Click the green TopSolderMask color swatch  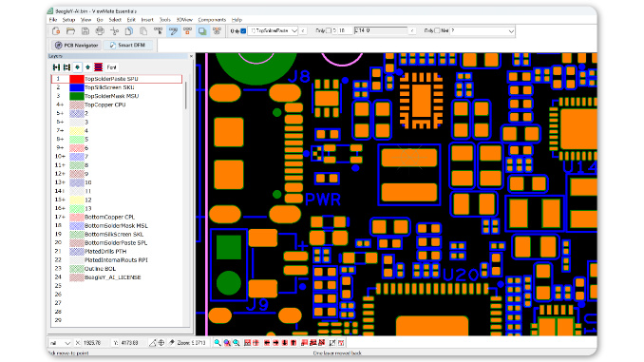(77, 96)
